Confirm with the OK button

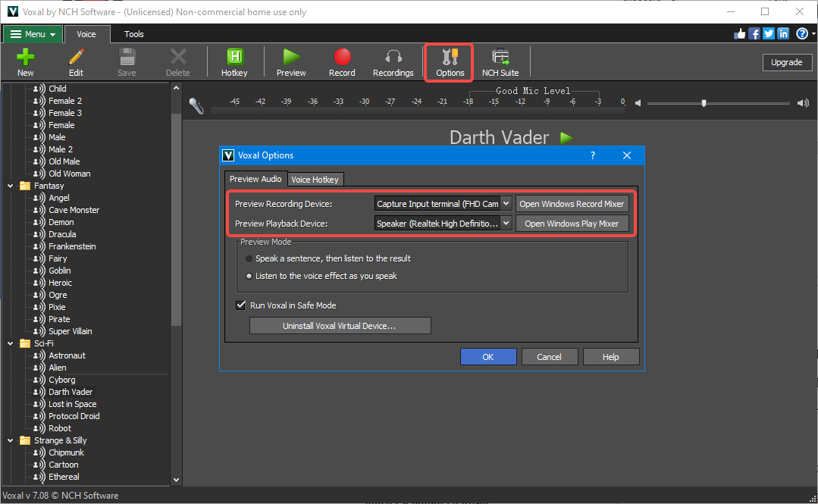[488, 357]
